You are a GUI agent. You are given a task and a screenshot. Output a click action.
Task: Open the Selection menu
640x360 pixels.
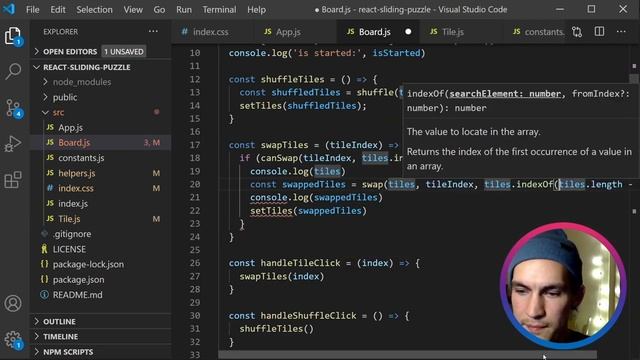coord(94,9)
